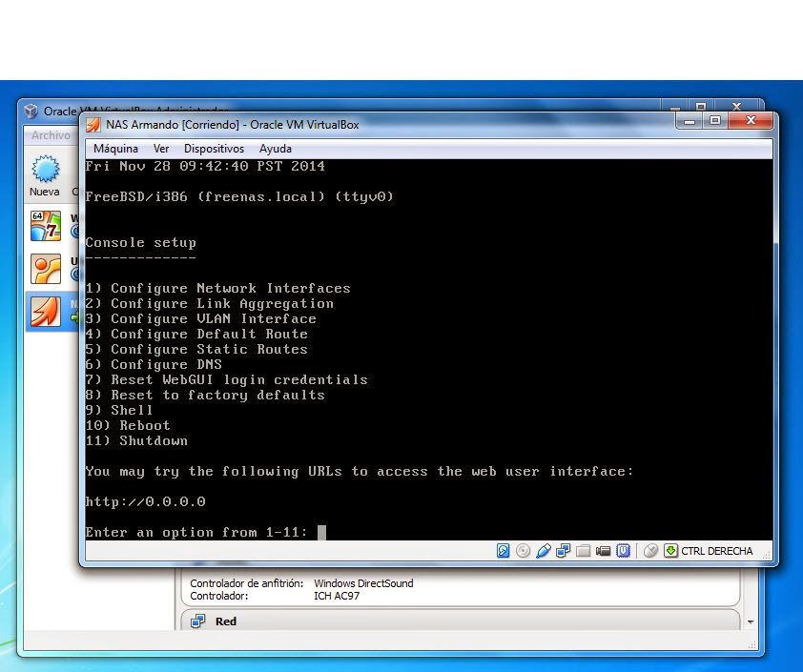Click the NAS Armando VM window title icon
This screenshot has height=672, width=803.
93,124
